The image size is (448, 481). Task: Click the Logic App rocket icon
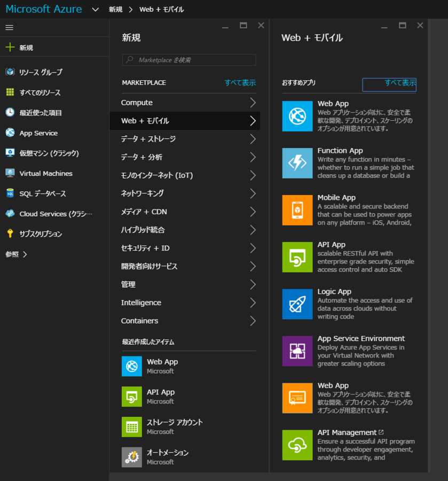(297, 304)
